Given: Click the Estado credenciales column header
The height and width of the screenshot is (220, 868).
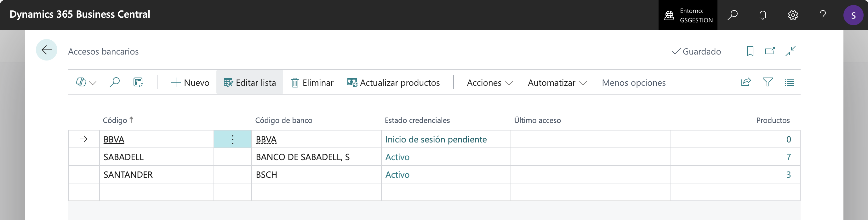Looking at the screenshot, I should [417, 120].
